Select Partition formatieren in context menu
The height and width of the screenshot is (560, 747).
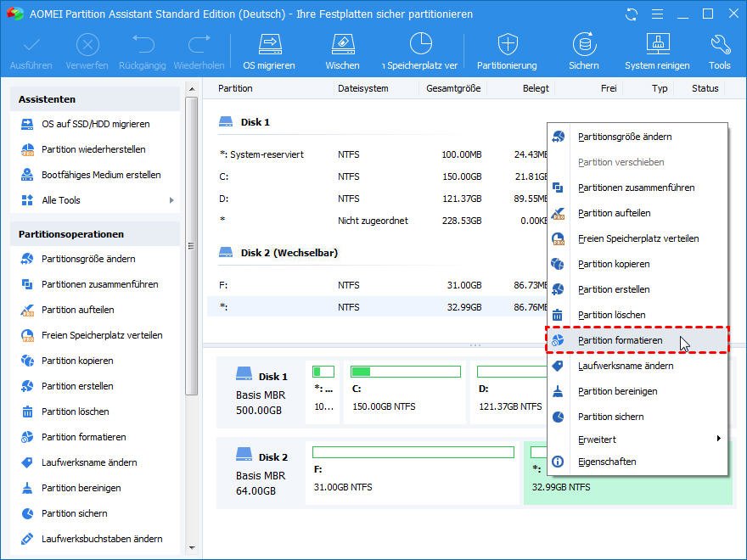click(637, 340)
